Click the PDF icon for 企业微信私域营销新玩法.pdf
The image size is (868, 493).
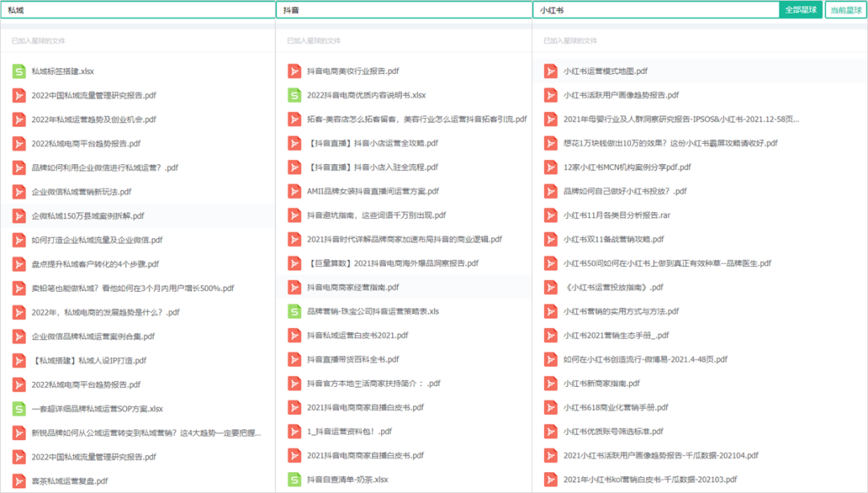(18, 192)
